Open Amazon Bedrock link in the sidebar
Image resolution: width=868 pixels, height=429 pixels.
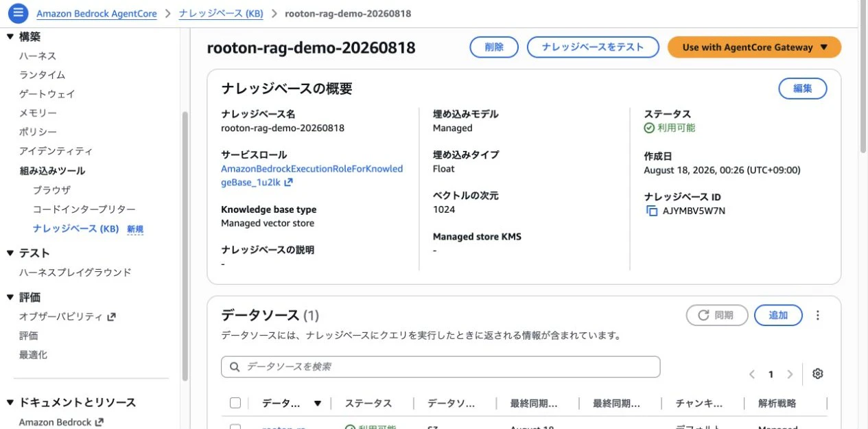(55, 422)
